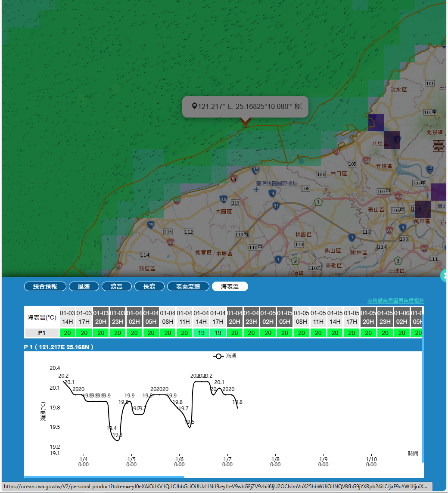Toggle the 海溫 legend marker in the chart
The height and width of the screenshot is (493, 448).
tap(218, 356)
